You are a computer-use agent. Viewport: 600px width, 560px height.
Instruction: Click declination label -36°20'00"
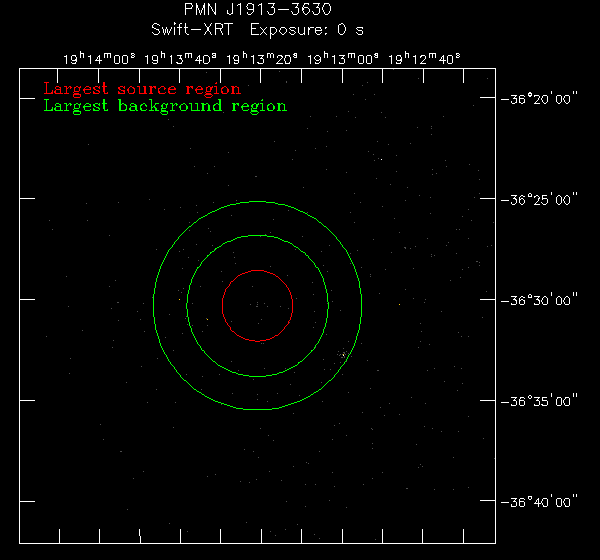[x=539, y=99]
